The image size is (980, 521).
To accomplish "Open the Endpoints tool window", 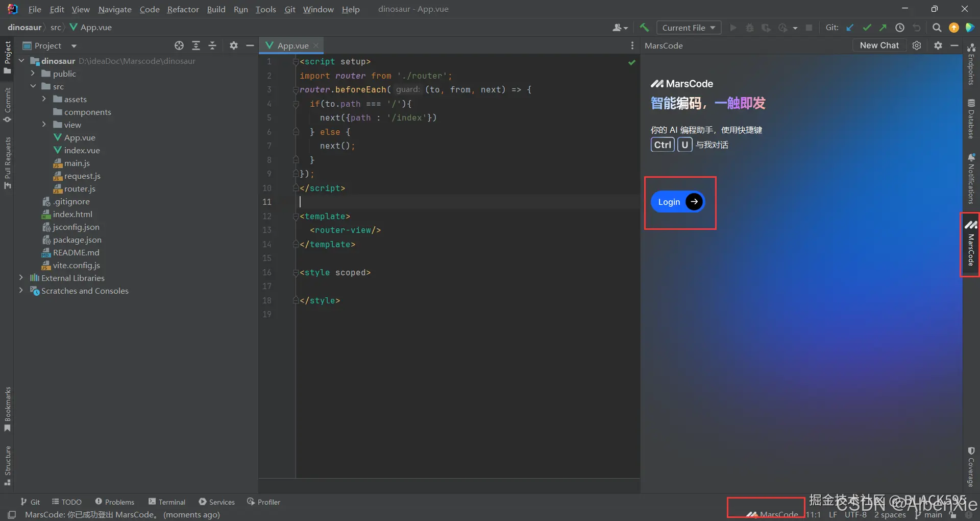I will coord(971,63).
